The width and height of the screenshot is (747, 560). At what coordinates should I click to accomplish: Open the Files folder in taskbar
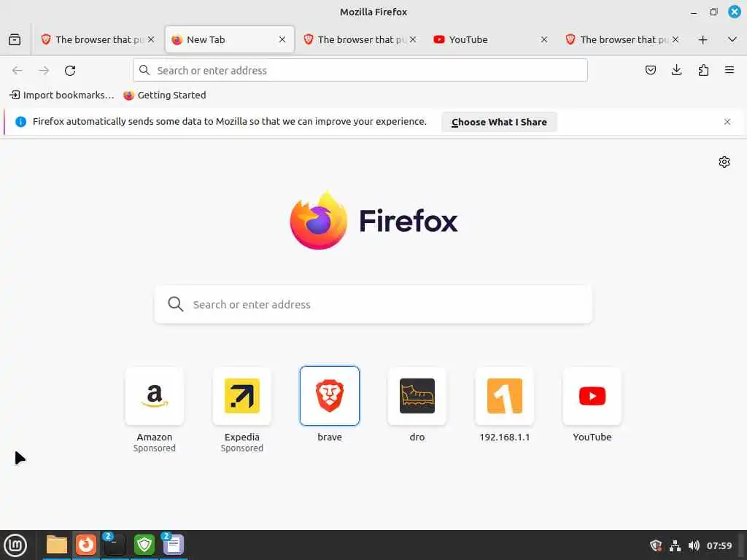click(57, 545)
